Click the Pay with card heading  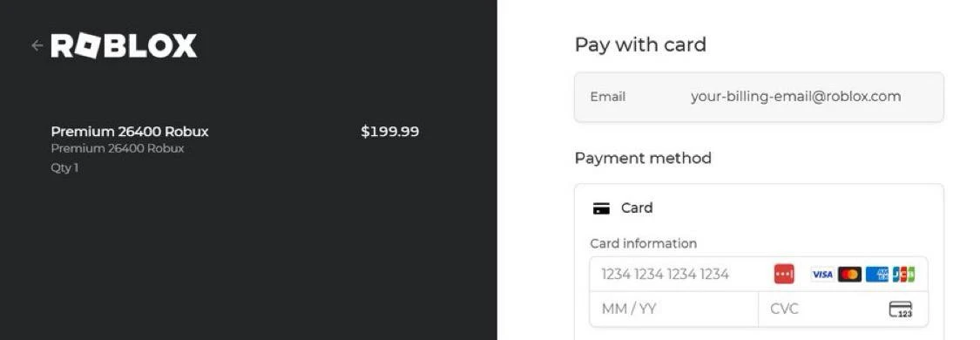(640, 45)
